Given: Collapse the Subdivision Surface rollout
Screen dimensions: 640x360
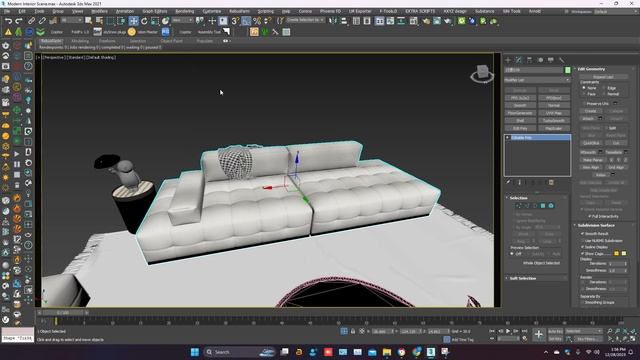Looking at the screenshot, I should tap(596, 225).
